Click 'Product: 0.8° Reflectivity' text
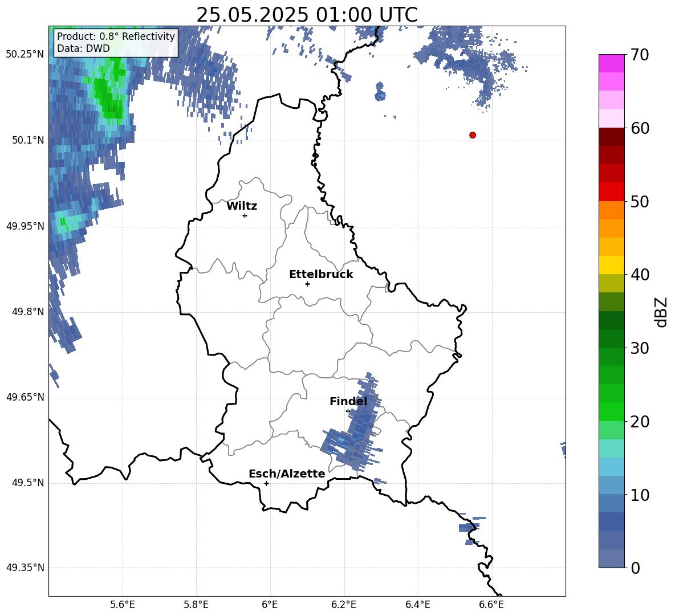The width and height of the screenshot is (675, 616). [116, 36]
